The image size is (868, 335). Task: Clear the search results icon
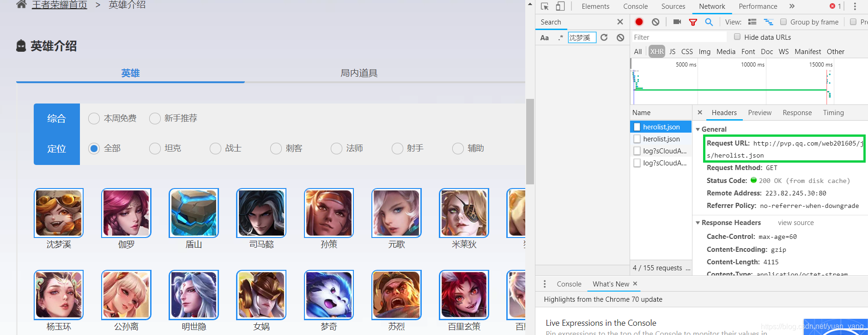620,37
